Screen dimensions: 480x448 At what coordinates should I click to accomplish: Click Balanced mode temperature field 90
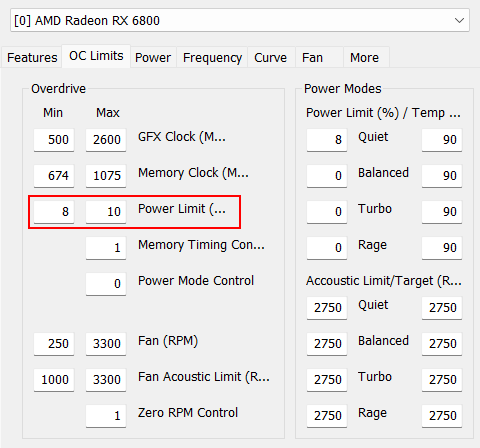pos(442,176)
